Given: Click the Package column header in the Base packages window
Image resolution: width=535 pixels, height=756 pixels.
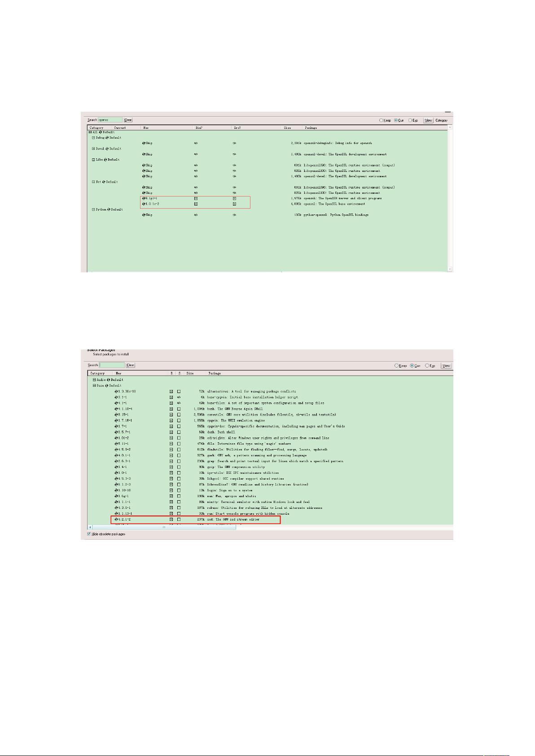Looking at the screenshot, I should tap(215, 373).
